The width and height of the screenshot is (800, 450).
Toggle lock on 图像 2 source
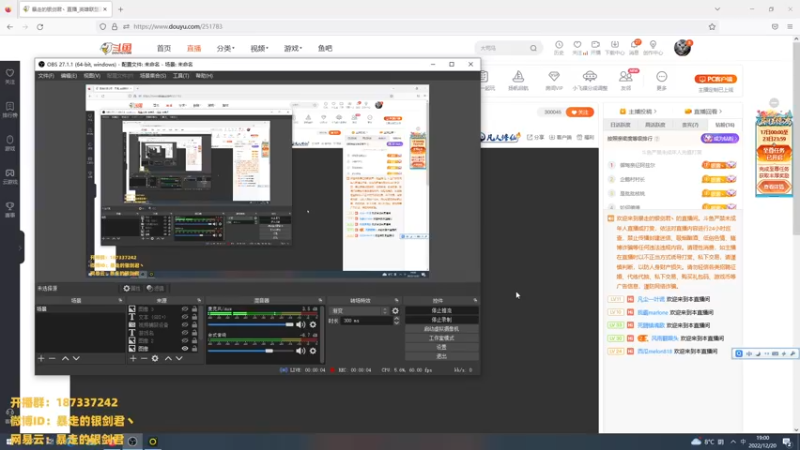[x=194, y=340]
